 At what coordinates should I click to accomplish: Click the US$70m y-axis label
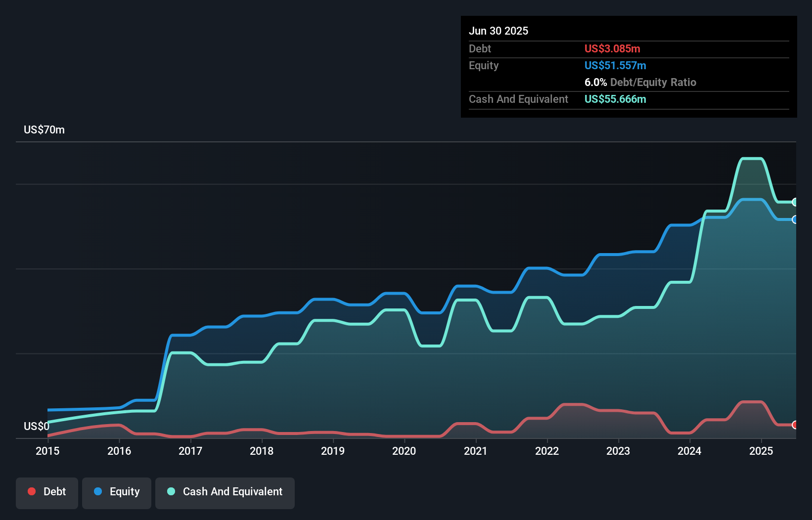click(44, 130)
